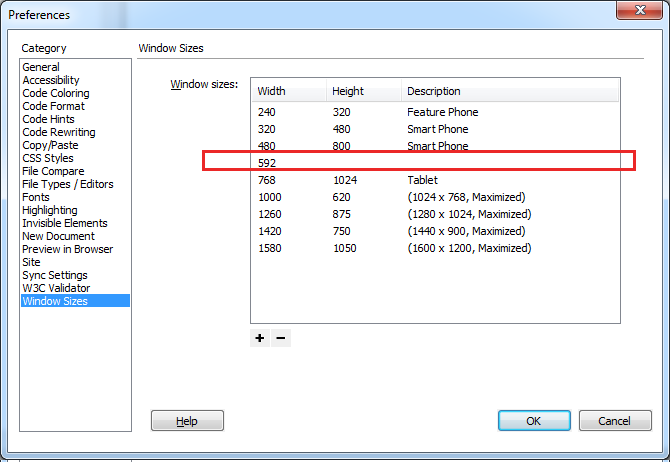Confirm preferences with OK
670x462 pixels.
(534, 421)
